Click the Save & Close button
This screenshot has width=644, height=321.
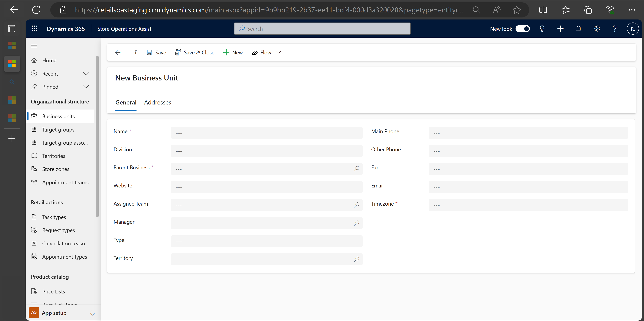click(195, 52)
